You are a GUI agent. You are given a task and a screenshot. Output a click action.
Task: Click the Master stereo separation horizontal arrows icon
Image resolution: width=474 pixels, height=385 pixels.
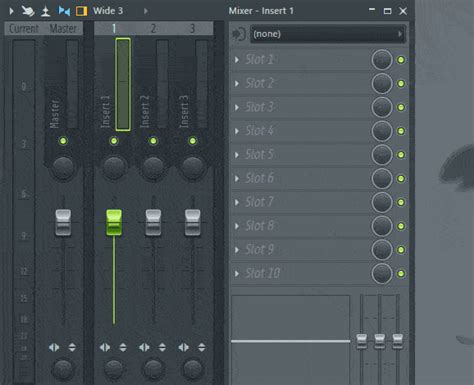click(54, 348)
